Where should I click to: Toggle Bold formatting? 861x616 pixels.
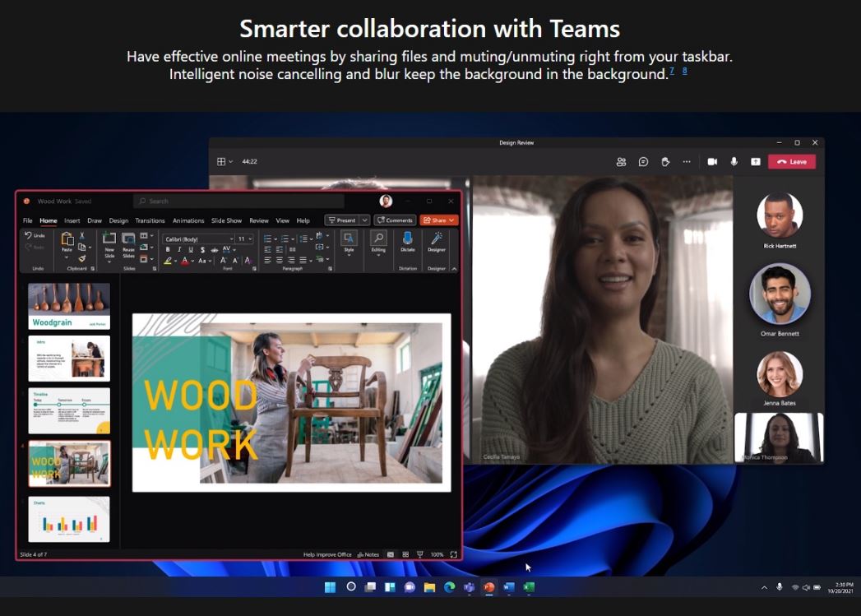pos(168,250)
